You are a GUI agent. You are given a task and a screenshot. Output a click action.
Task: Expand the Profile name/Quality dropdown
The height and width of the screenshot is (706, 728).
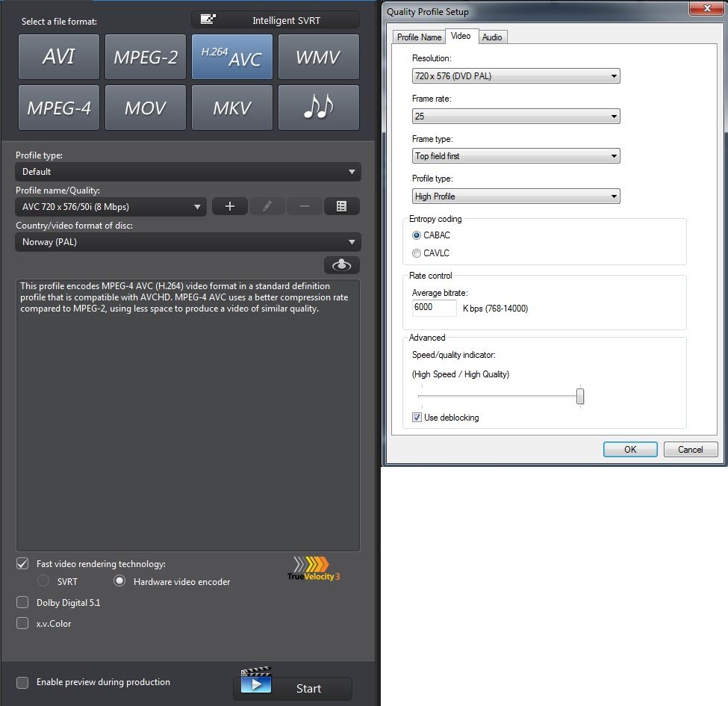[111, 207]
